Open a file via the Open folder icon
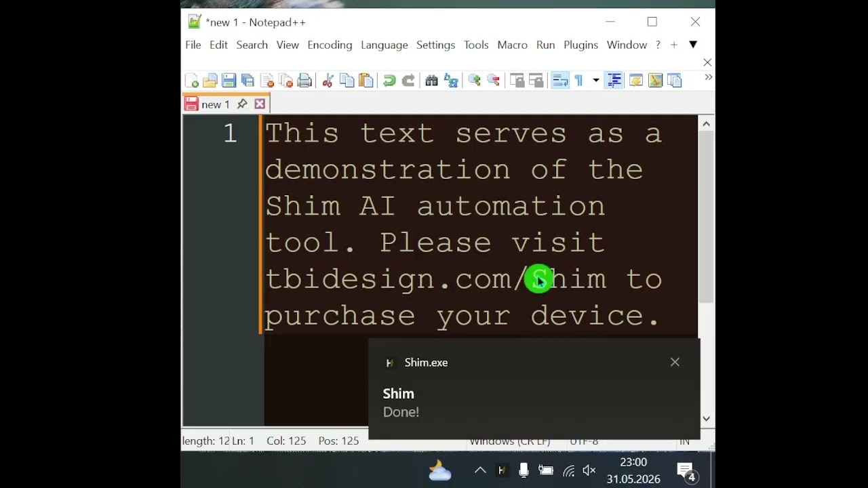Image resolution: width=868 pixels, height=488 pixels. (210, 81)
